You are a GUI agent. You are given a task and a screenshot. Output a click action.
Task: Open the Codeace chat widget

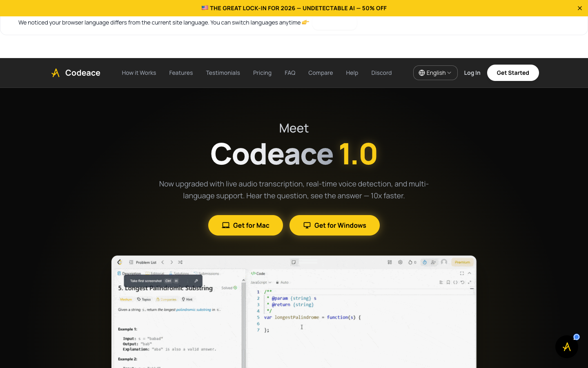coord(567,347)
